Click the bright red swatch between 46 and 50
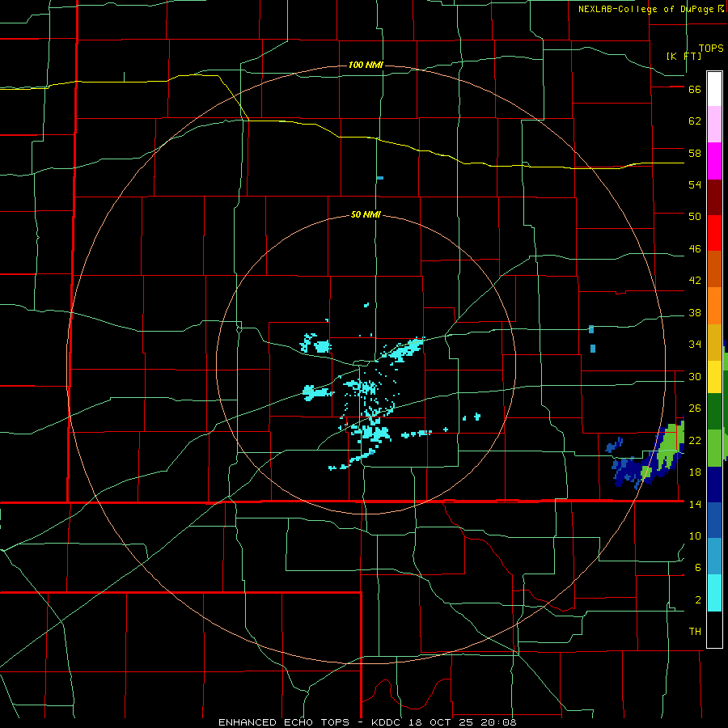The image size is (728, 728). (714, 234)
